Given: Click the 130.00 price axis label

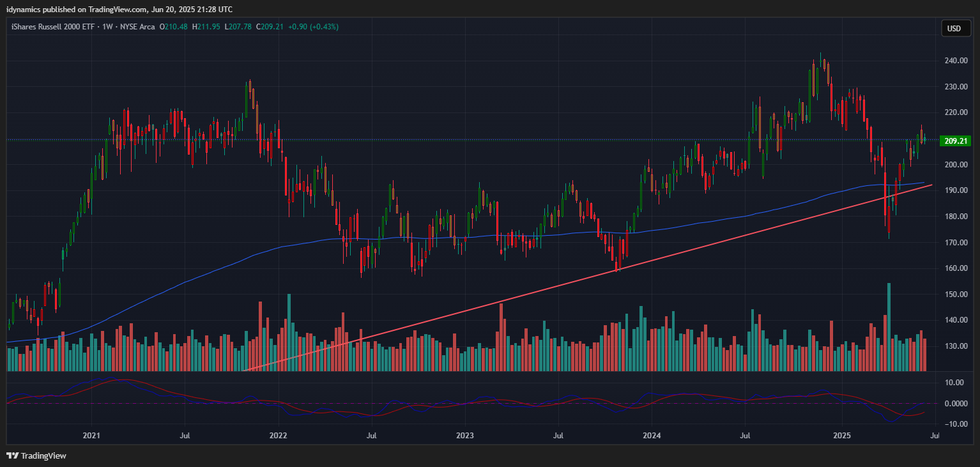Looking at the screenshot, I should tap(955, 346).
